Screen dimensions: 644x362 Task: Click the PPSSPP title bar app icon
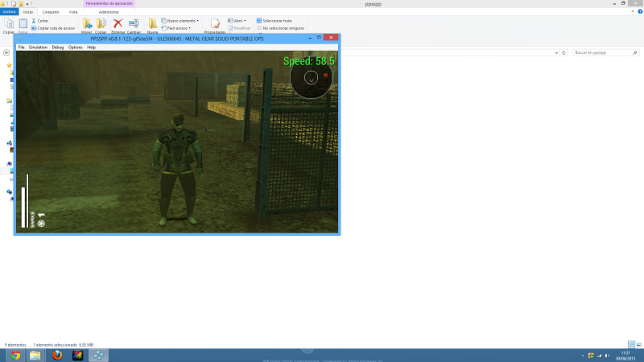click(19, 39)
